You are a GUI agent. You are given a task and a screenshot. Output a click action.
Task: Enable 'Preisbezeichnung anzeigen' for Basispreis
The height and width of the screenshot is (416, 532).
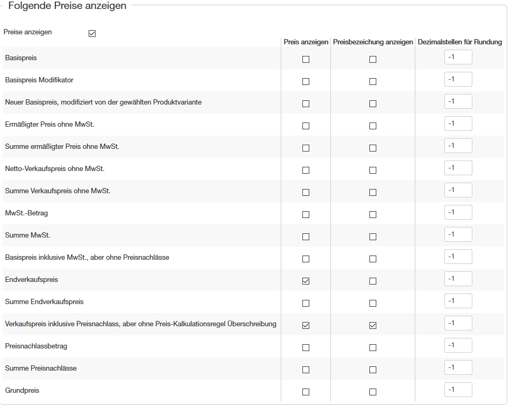click(x=373, y=60)
